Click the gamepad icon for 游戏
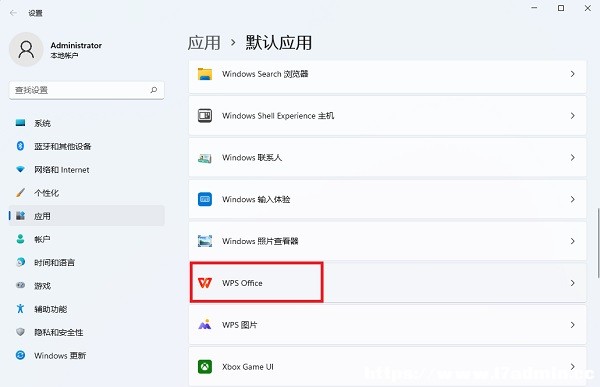The width and height of the screenshot is (600, 387). [x=20, y=285]
